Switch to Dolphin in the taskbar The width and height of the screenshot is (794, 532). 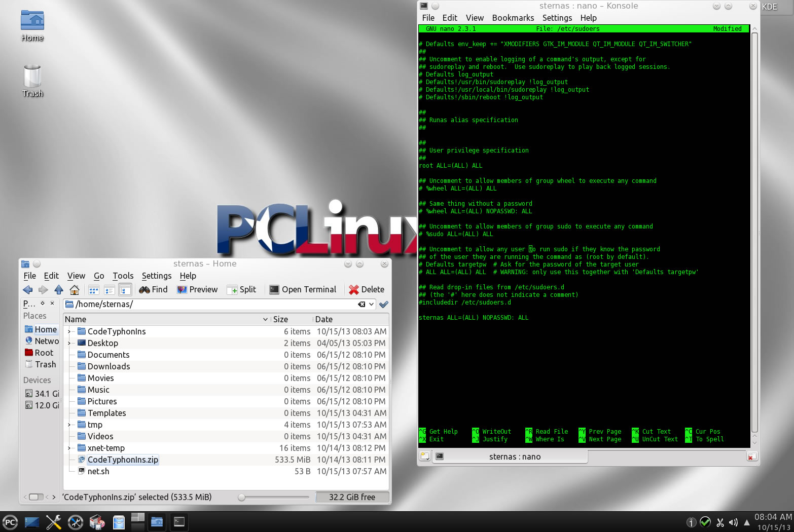(x=157, y=522)
